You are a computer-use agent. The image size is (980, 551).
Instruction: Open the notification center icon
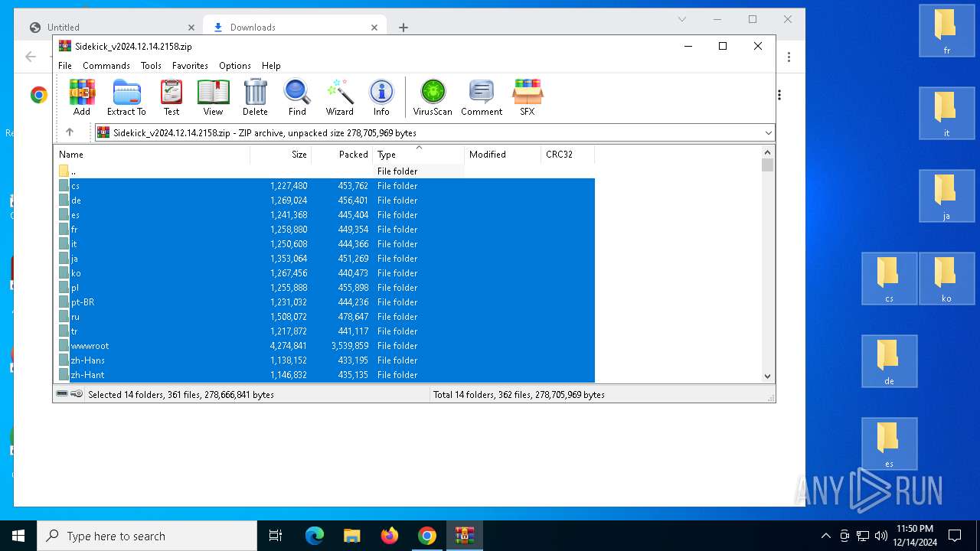coord(955,536)
